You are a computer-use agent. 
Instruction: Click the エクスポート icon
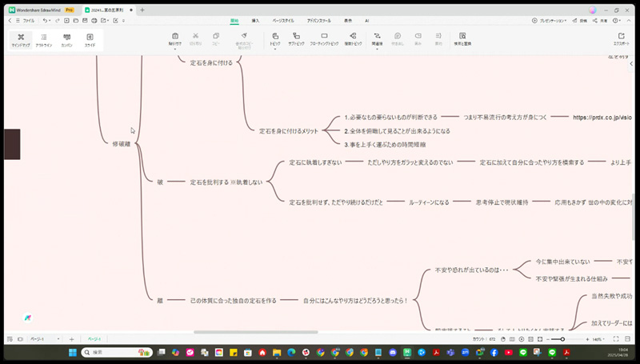click(x=621, y=38)
